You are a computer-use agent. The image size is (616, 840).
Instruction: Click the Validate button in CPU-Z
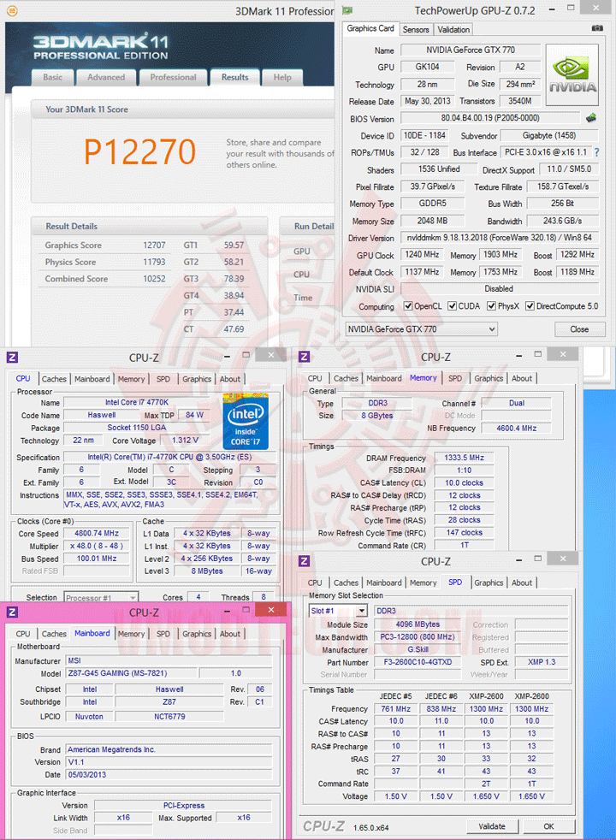coord(492,826)
